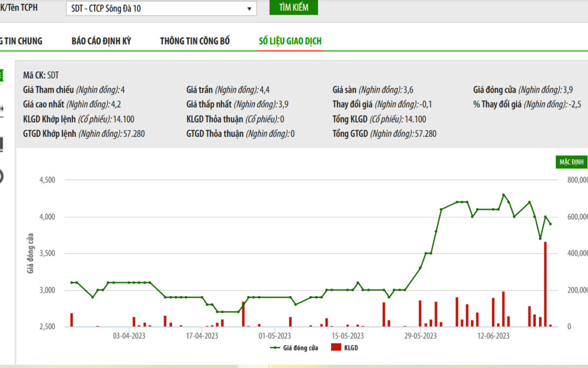Image resolution: width=588 pixels, height=368 pixels.
Task: Click the MẶC ĐỊNH chart button
Action: [x=571, y=162]
